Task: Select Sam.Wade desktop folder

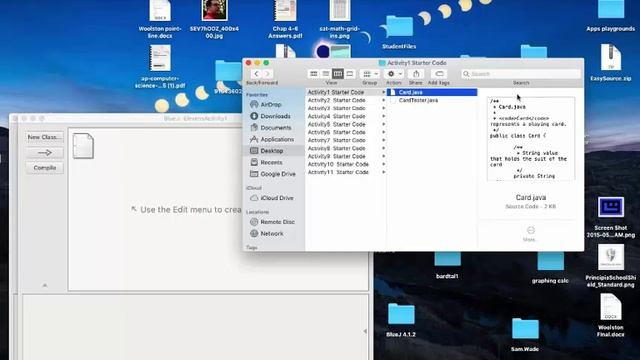Action: (x=525, y=335)
